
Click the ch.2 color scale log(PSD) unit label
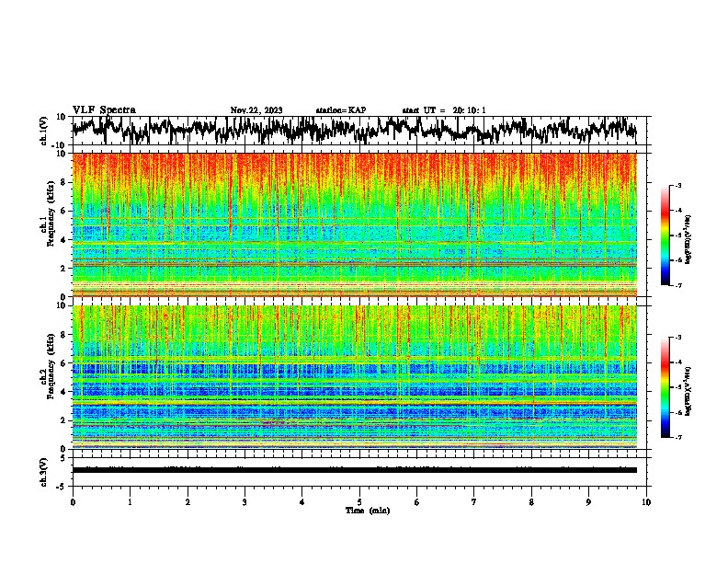[x=688, y=391]
